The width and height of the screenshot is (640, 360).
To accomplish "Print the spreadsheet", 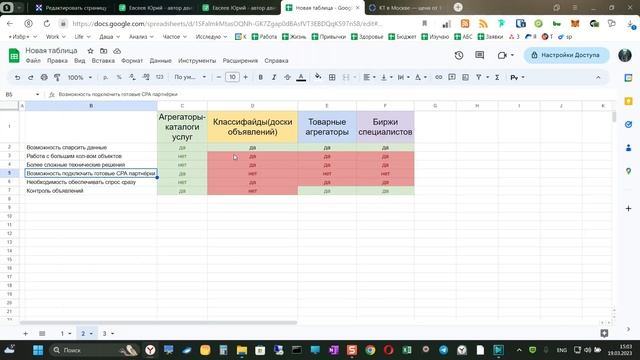I will 44,77.
